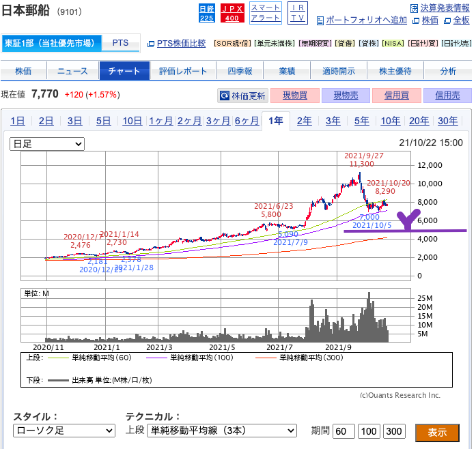Select 2日 chart period
The height and width of the screenshot is (449, 476).
coord(46,121)
